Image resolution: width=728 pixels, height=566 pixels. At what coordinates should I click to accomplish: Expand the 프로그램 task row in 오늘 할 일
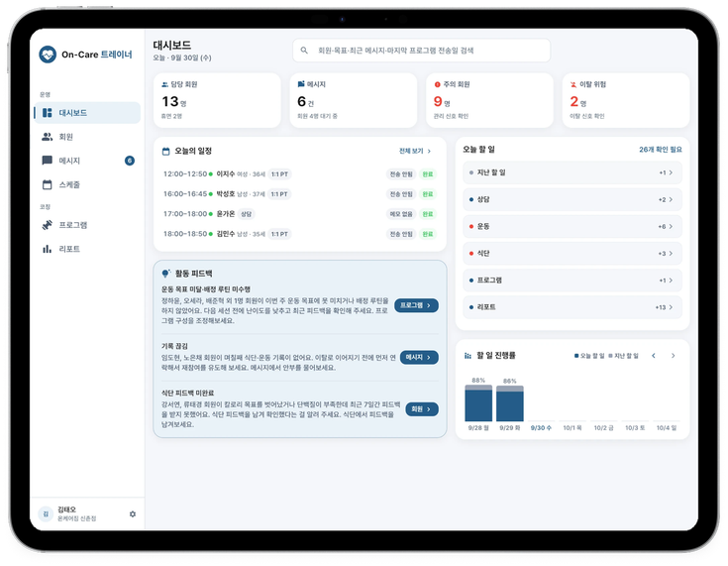click(572, 281)
